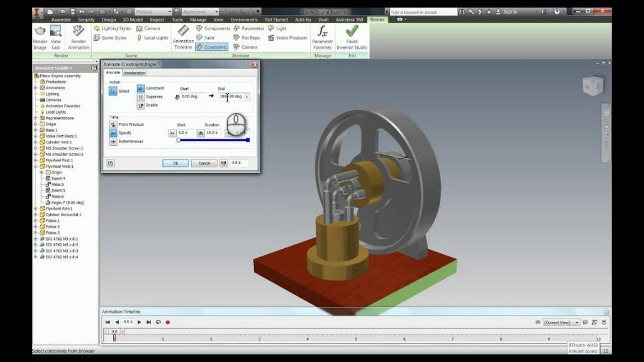Click the Start angle value field
Image resolution: width=644 pixels, height=362 pixels.
click(x=193, y=97)
